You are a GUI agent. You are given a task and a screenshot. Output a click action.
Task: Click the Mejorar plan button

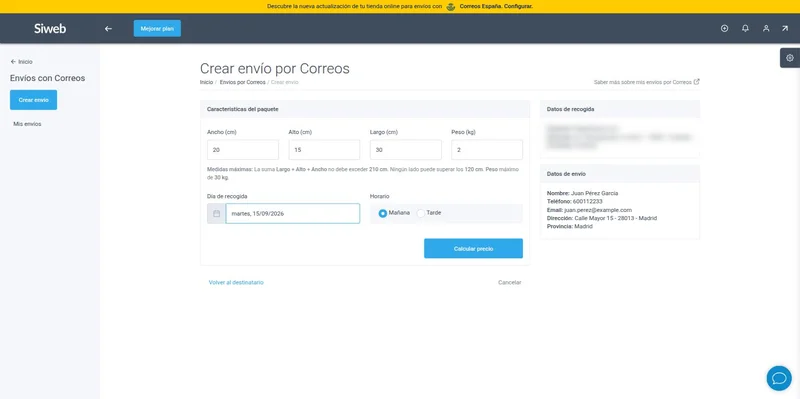157,29
